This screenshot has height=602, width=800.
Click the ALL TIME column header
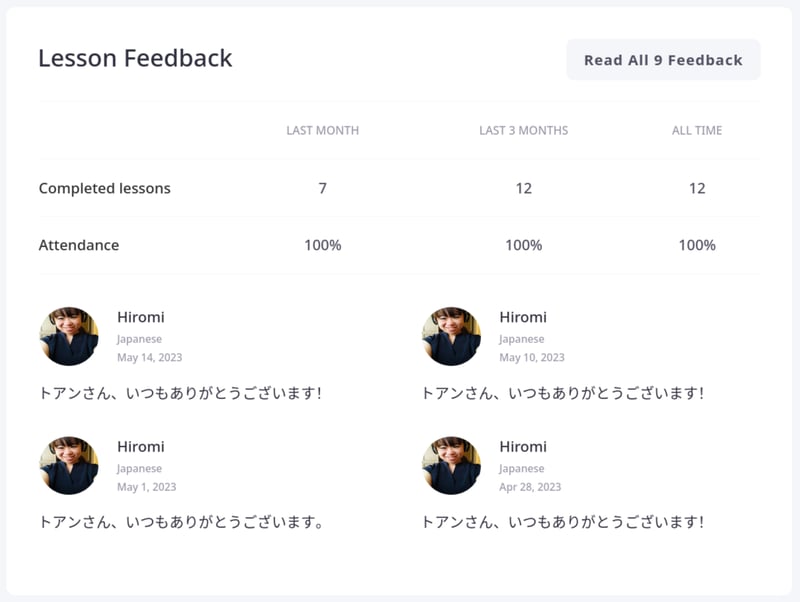(x=697, y=130)
